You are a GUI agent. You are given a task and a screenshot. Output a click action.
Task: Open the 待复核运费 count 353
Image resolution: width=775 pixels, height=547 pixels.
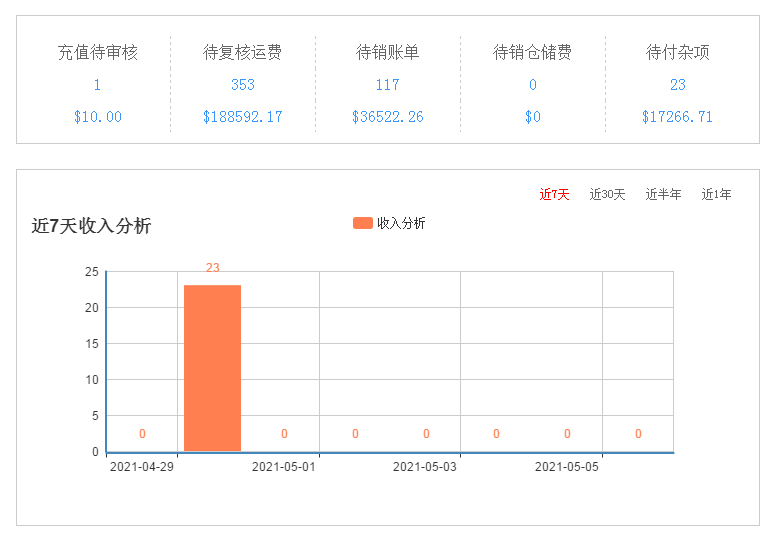coord(243,85)
